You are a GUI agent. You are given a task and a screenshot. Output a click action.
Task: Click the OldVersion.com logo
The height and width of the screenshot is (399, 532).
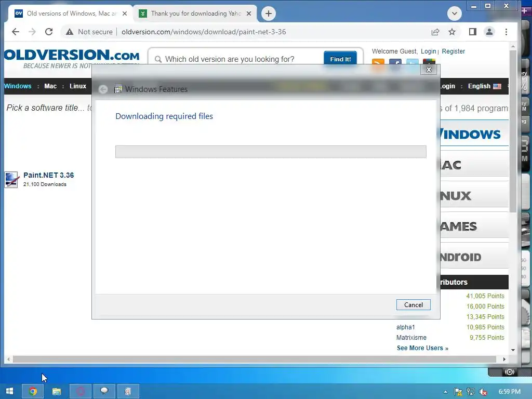[72, 59]
